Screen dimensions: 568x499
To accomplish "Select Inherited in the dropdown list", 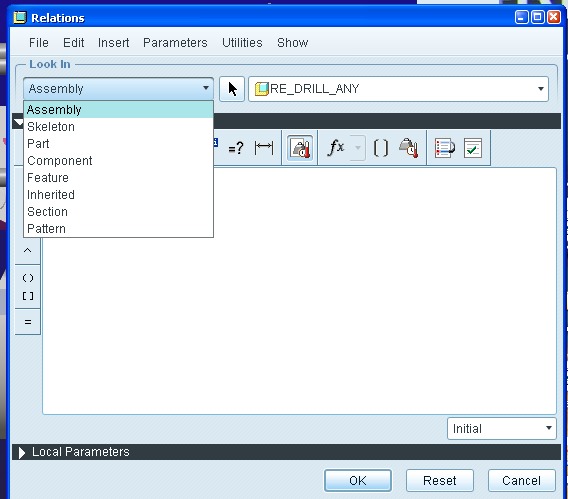I will tap(118, 195).
